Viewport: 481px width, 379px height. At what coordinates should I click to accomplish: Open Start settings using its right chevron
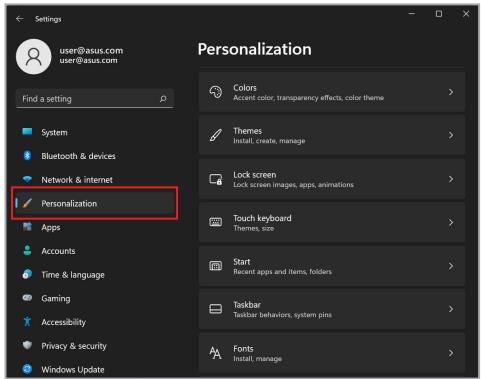[x=451, y=266]
